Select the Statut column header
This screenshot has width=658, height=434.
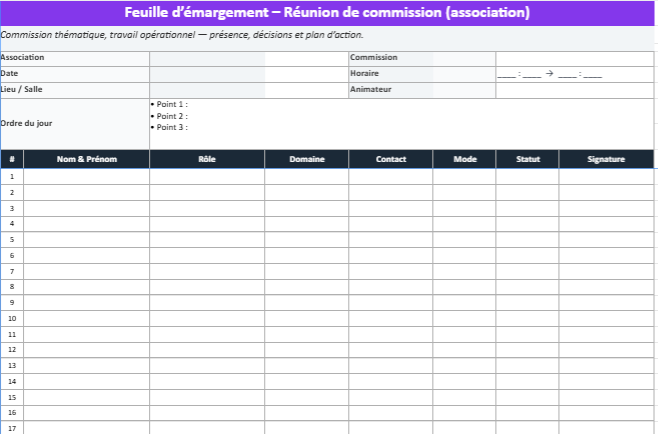pos(527,159)
